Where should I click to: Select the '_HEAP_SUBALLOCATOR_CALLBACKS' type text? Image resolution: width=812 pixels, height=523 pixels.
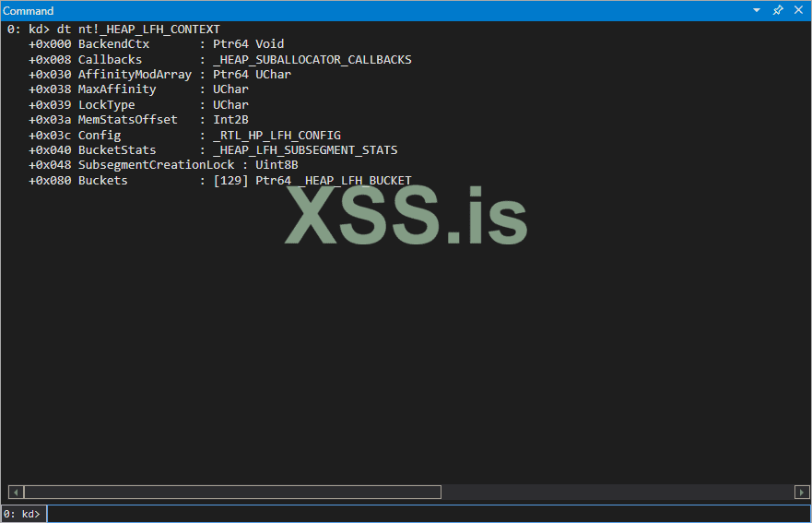(312, 60)
